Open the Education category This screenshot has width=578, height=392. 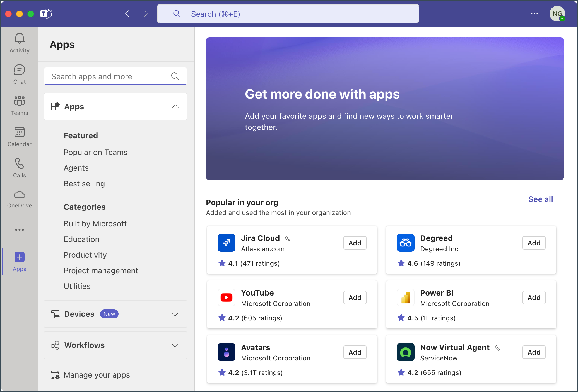81,239
